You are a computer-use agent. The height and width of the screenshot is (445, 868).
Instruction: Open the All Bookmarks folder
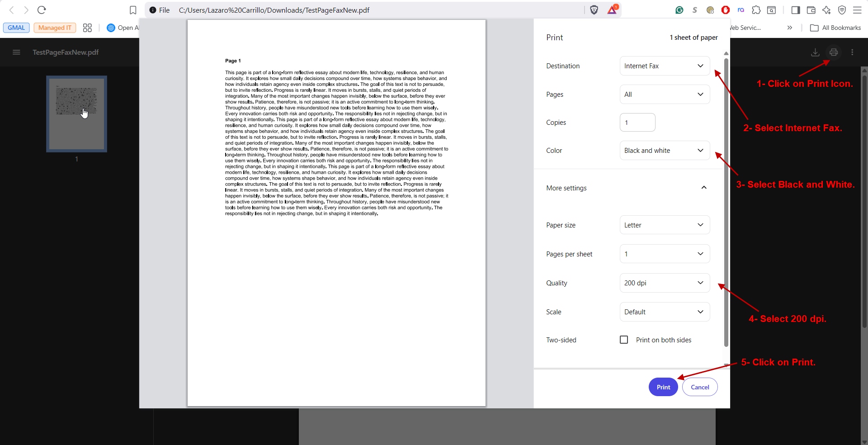coord(835,28)
